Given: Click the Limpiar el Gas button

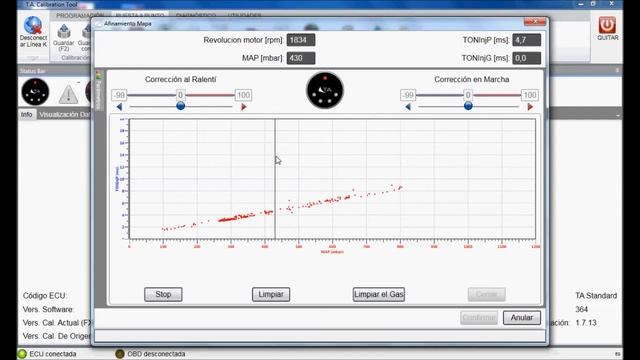Looking at the screenshot, I should click(379, 294).
